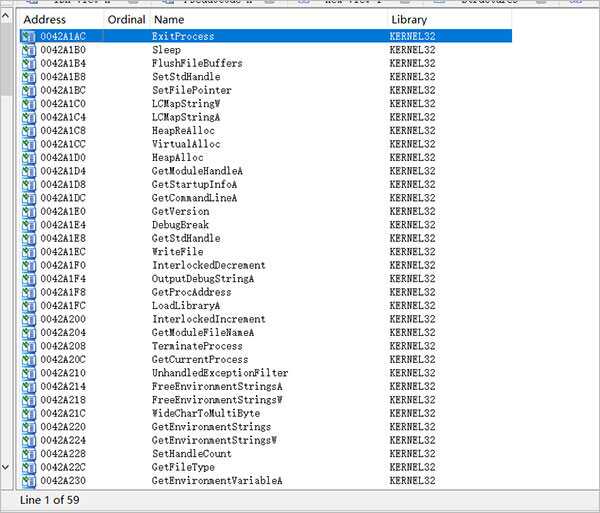600x513 pixels.
Task: Click KERNEL32 library cell for Sleep row
Action: click(412, 49)
